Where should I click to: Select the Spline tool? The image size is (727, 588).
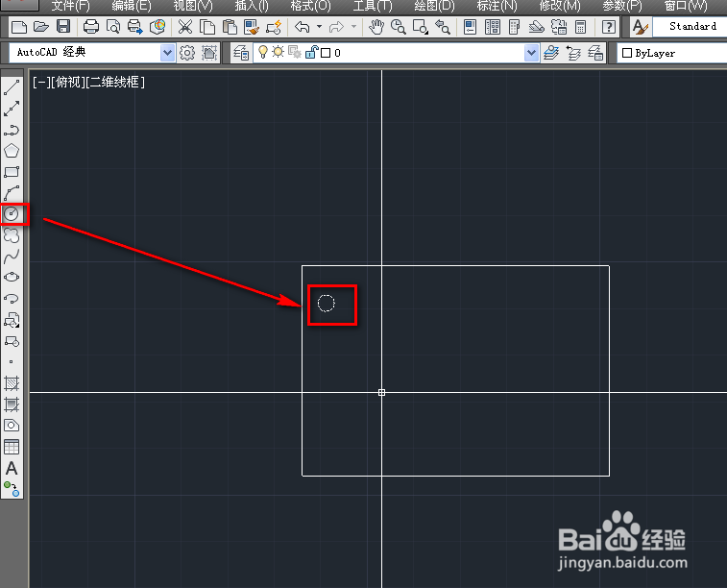pyautogui.click(x=12, y=256)
